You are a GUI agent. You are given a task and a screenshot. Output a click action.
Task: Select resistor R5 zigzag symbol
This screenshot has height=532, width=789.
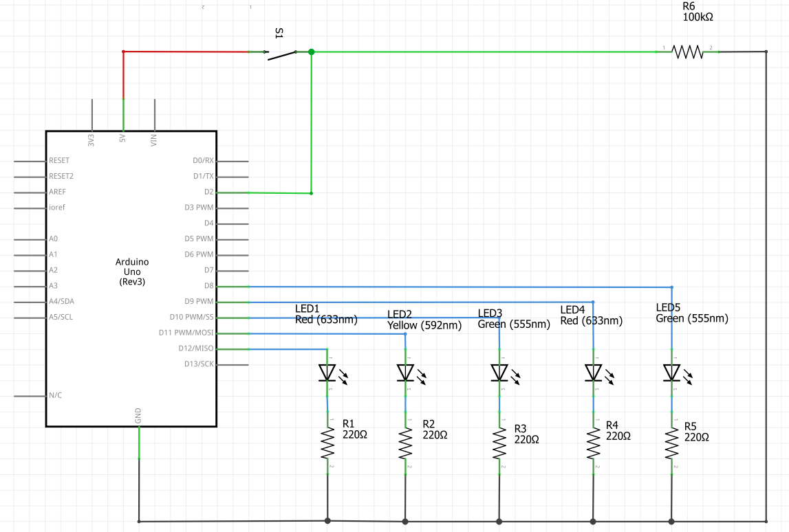click(672, 443)
